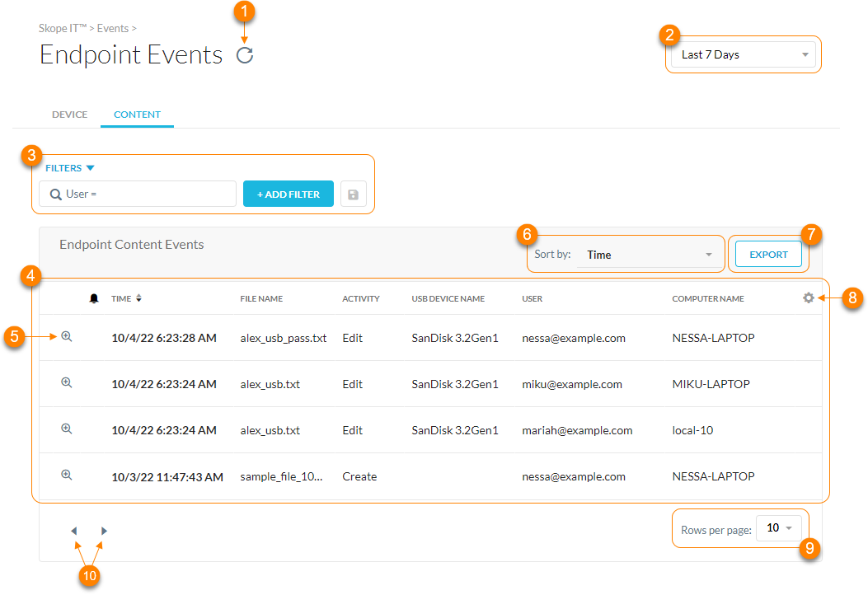Change Rows per page value

click(779, 528)
